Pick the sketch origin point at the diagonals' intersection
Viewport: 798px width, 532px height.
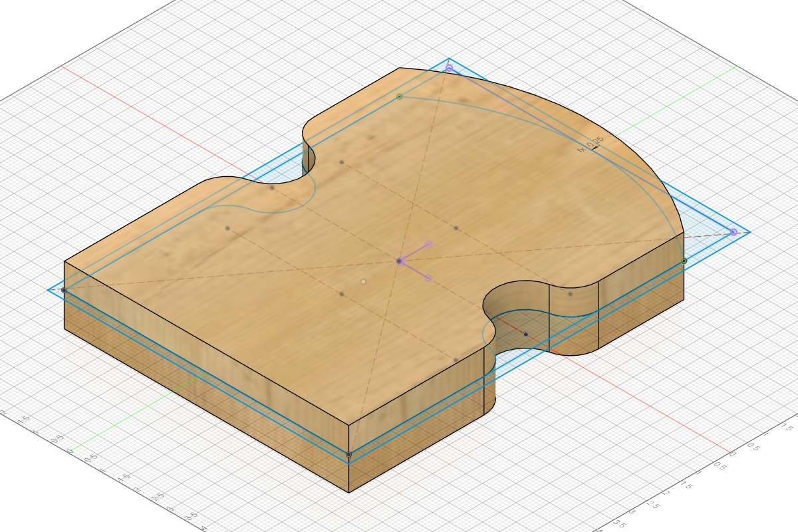point(399,261)
